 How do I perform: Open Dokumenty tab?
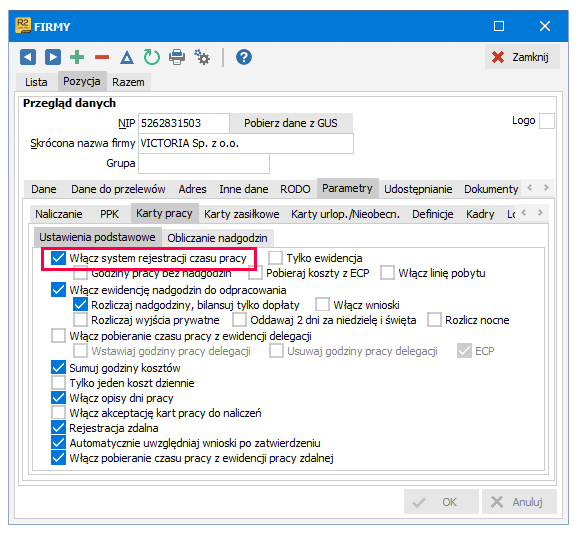[x=491, y=189]
